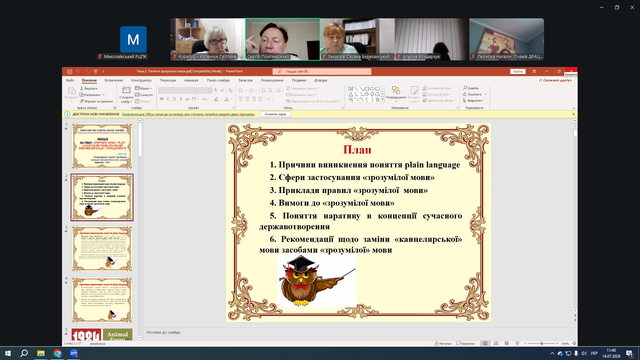Screen dimensions: 640x360
Task: Click the Share (Спільний доступ) button
Action: [x=555, y=80]
